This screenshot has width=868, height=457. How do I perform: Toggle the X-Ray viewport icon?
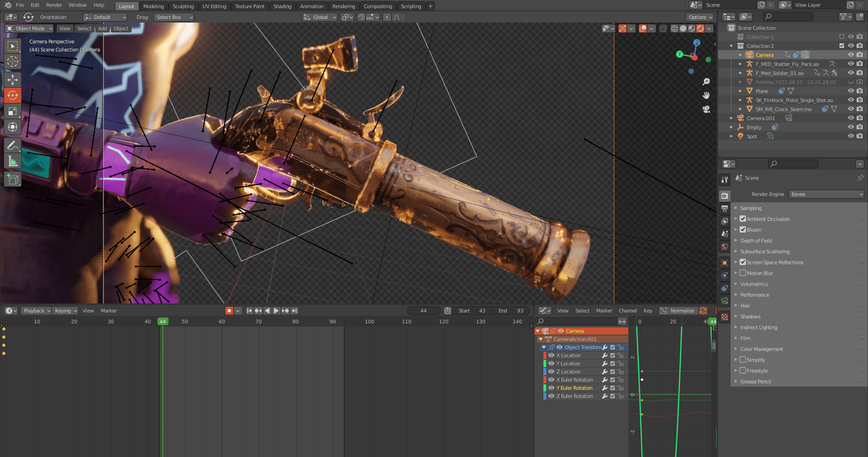663,28
